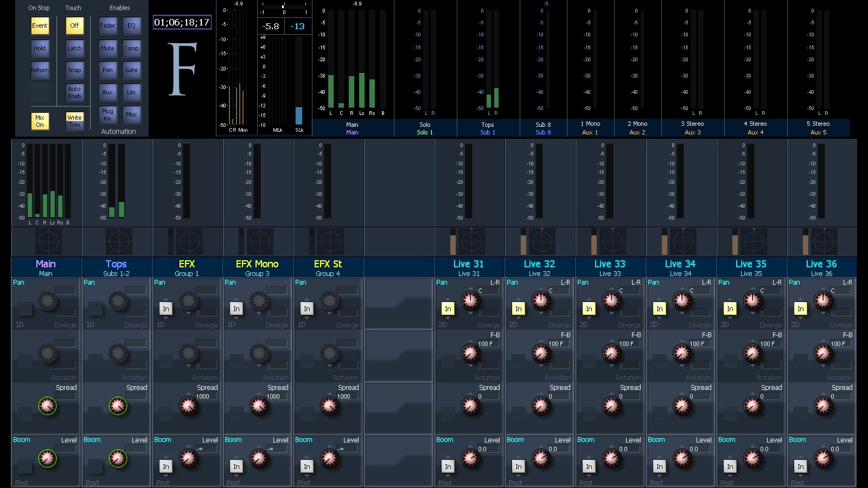Toggle the Mix On button
This screenshot has height=488, width=868.
point(40,121)
